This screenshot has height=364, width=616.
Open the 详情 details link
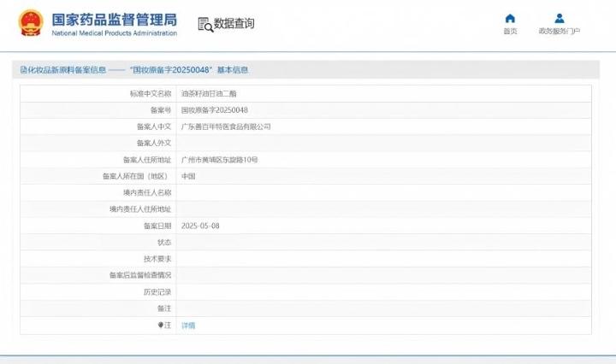(188, 326)
